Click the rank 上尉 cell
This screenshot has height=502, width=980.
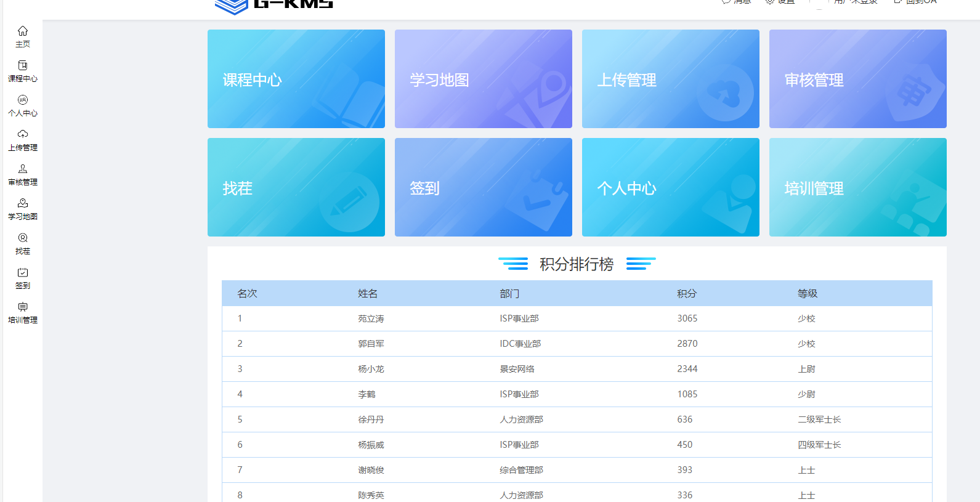pyautogui.click(x=806, y=369)
